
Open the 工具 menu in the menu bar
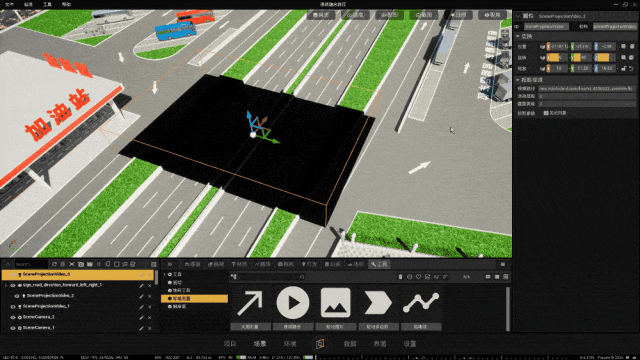(x=47, y=4)
